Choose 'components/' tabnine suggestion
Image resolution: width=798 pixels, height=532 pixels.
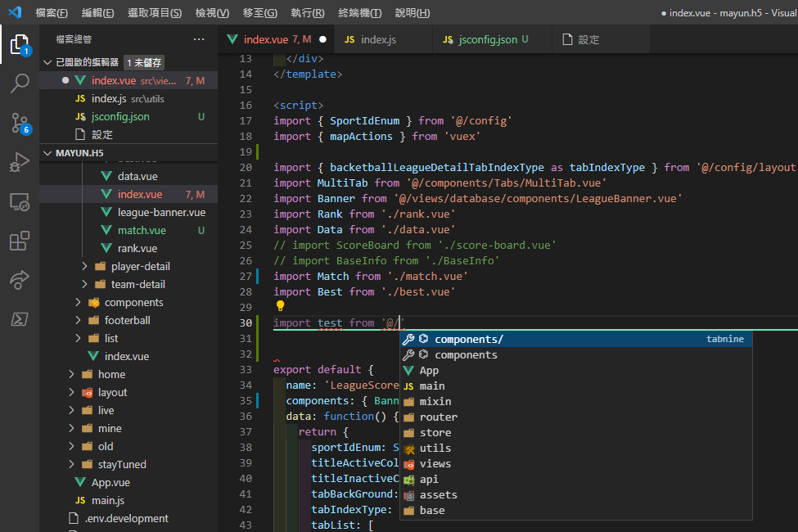point(468,339)
